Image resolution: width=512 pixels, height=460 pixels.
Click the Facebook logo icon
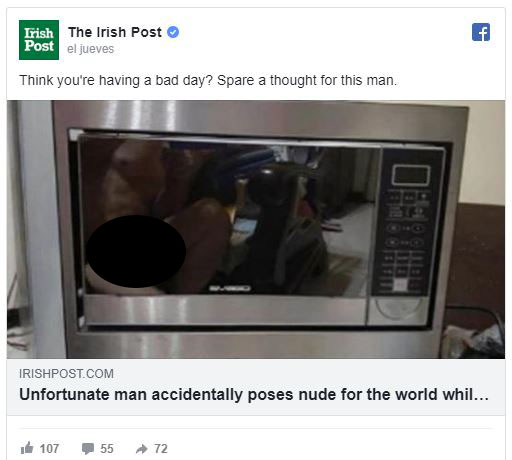[481, 32]
